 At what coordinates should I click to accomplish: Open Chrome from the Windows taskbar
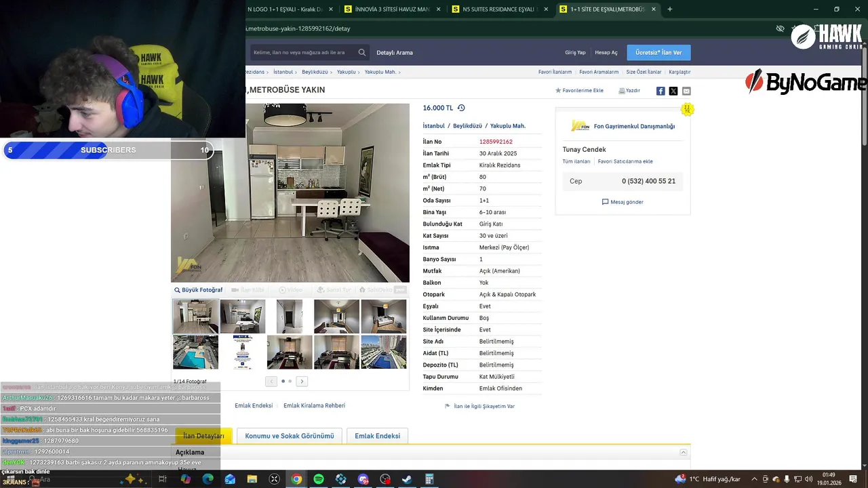coord(296,479)
